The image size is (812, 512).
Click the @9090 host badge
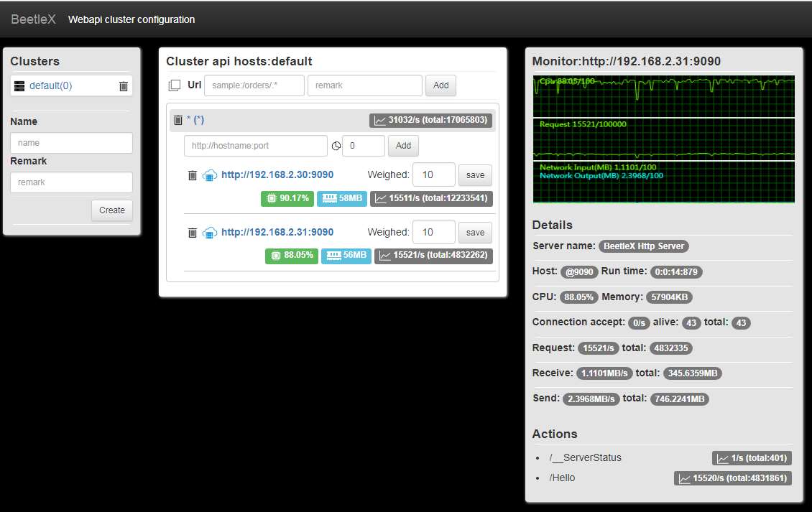(x=579, y=271)
